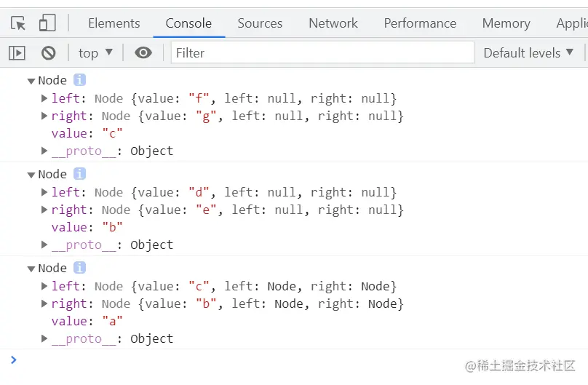This screenshot has width=588, height=385.
Task: Open the Default levels dropdown
Action: click(x=528, y=52)
